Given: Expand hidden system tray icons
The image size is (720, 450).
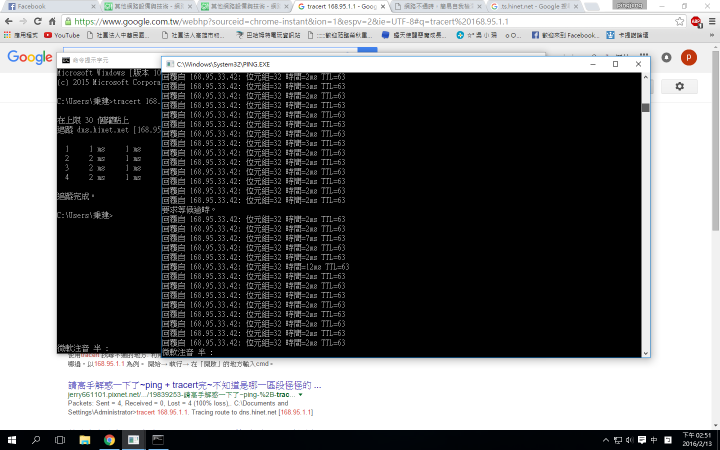Looking at the screenshot, I should coord(606,440).
